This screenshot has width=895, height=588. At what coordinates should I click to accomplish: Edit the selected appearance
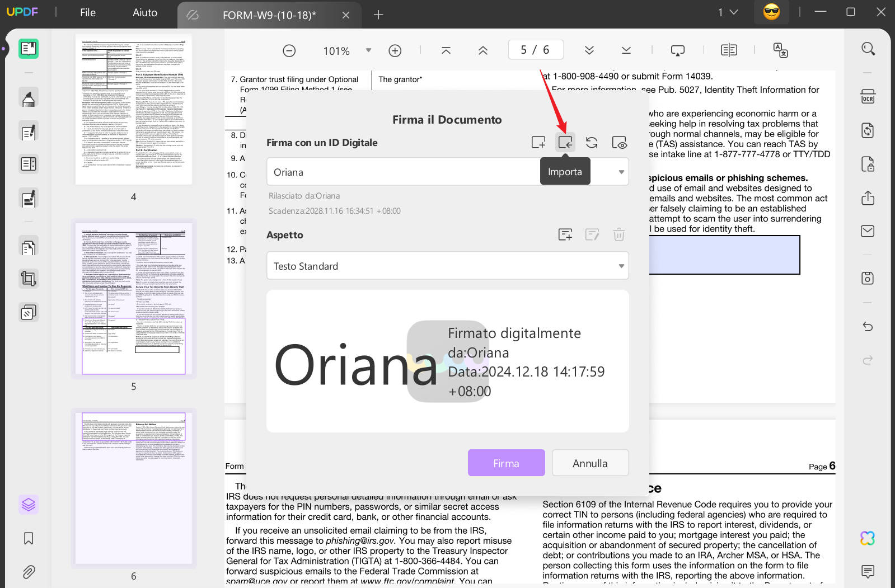(592, 235)
